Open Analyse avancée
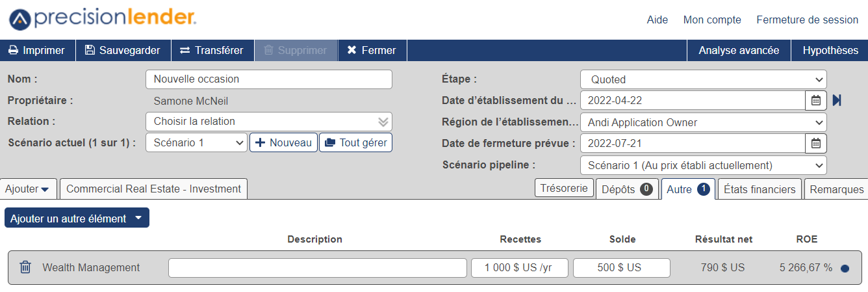This screenshot has width=868, height=292. coord(739,50)
